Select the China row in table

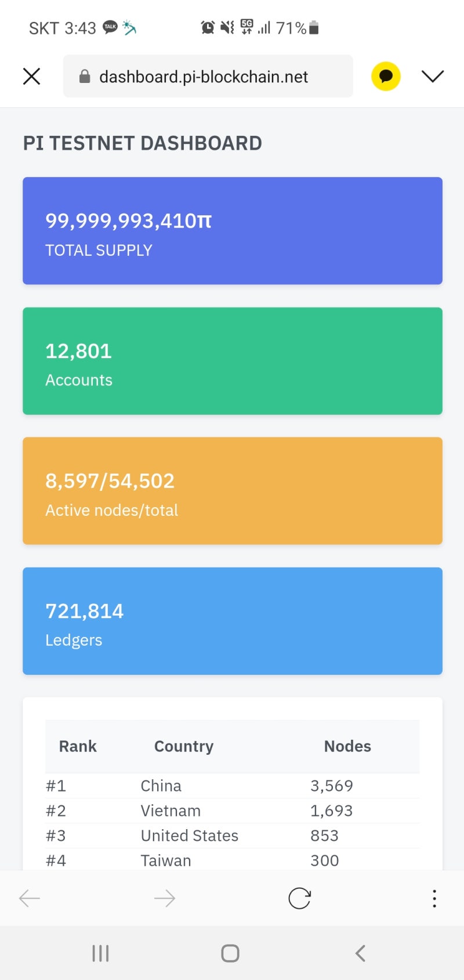pos(232,786)
